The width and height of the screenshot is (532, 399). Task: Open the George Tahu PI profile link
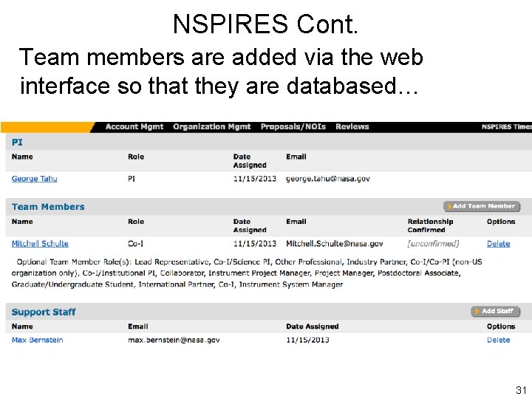[x=34, y=179]
